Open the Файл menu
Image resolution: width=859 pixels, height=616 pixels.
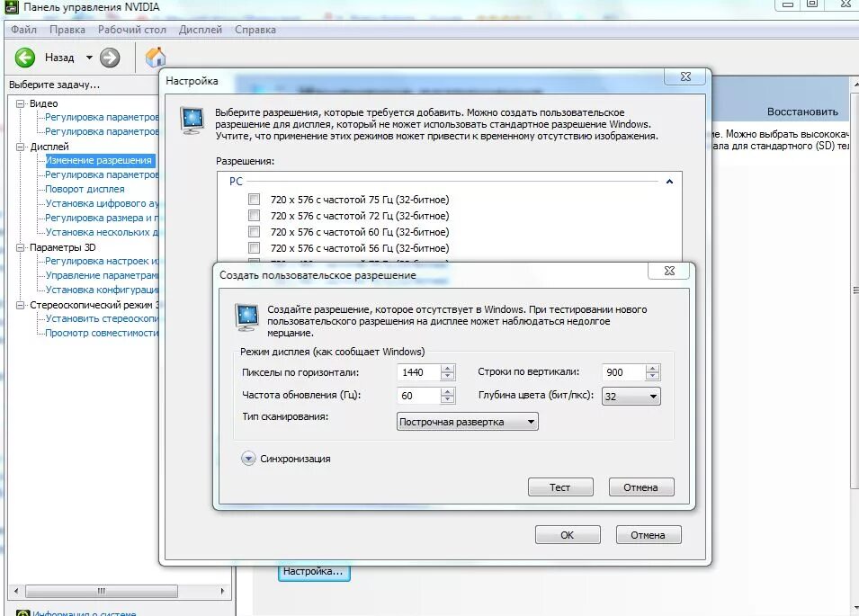point(23,30)
